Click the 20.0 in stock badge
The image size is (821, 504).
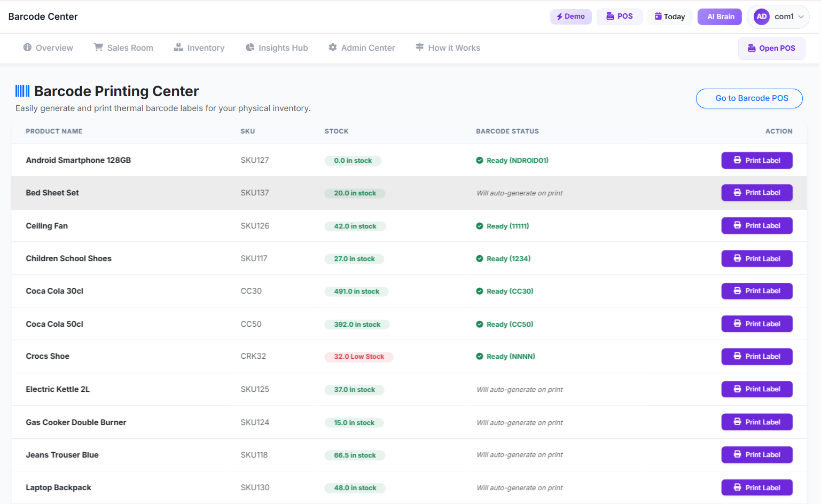tap(355, 193)
